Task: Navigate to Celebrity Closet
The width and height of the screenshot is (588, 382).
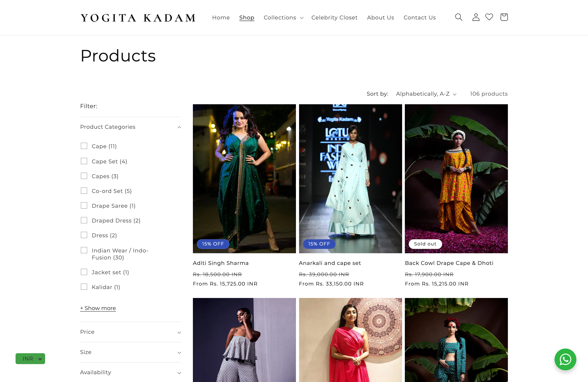Action: [x=334, y=17]
